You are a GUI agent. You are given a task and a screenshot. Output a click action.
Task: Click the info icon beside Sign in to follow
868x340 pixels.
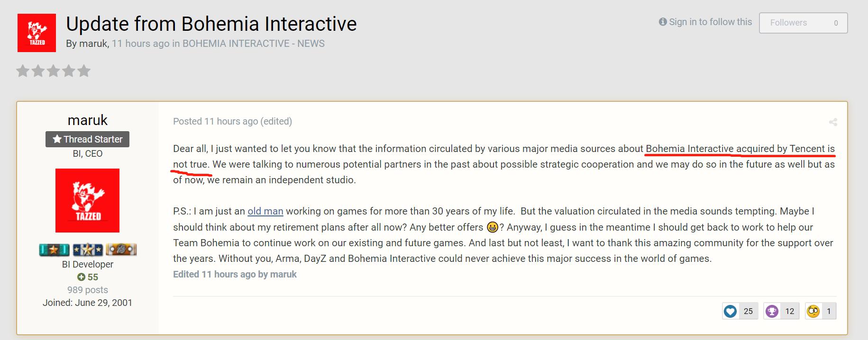[x=663, y=22]
